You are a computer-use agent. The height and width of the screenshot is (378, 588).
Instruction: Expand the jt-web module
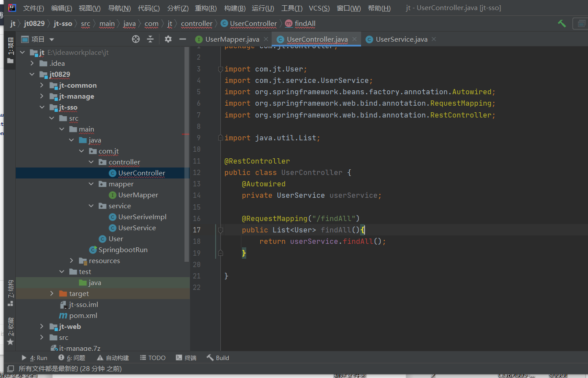click(42, 327)
